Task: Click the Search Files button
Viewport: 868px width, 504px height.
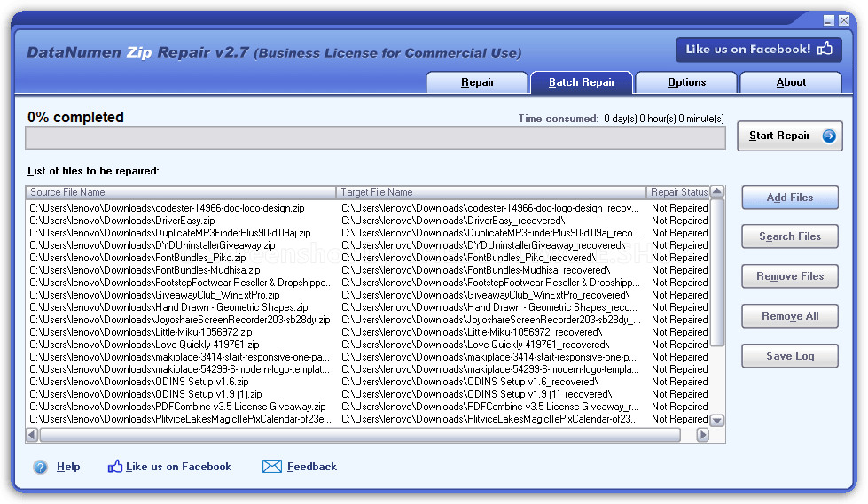Action: coord(790,236)
